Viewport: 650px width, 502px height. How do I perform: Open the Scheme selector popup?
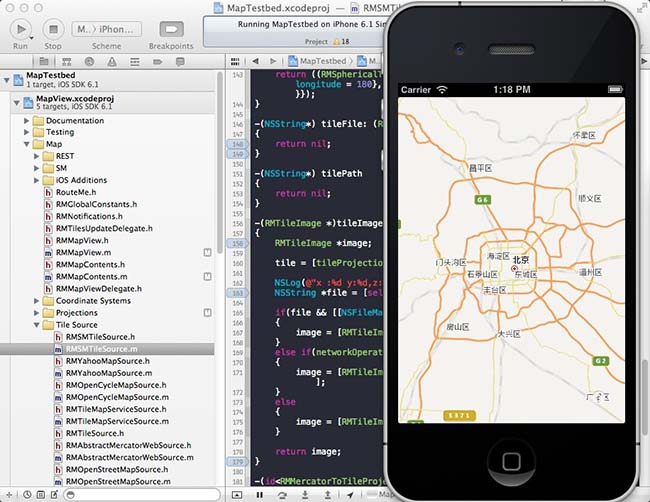click(x=107, y=29)
